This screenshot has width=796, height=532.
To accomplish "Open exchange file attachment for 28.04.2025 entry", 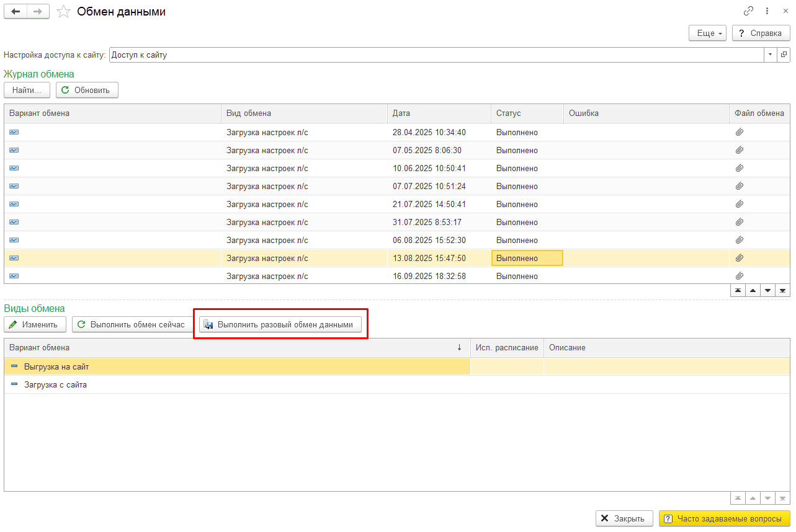I will (739, 132).
